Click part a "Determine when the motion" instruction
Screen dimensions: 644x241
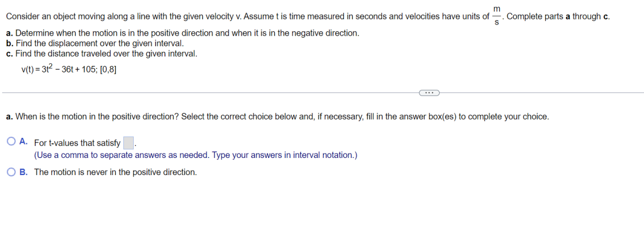click(x=183, y=33)
